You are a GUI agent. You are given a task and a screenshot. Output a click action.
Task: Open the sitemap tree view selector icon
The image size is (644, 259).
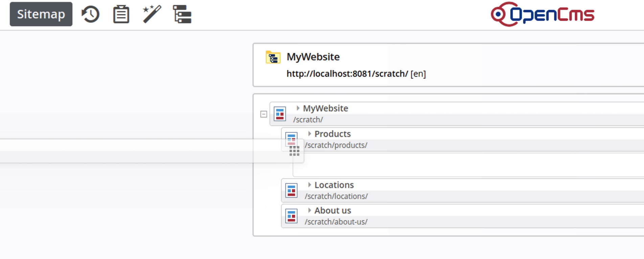pyautogui.click(x=182, y=14)
